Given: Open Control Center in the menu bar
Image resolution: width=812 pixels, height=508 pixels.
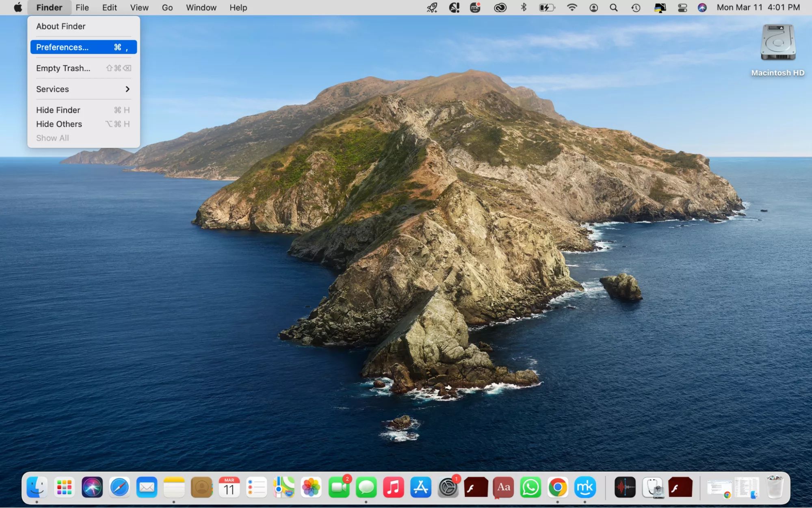Looking at the screenshot, I should pos(682,7).
